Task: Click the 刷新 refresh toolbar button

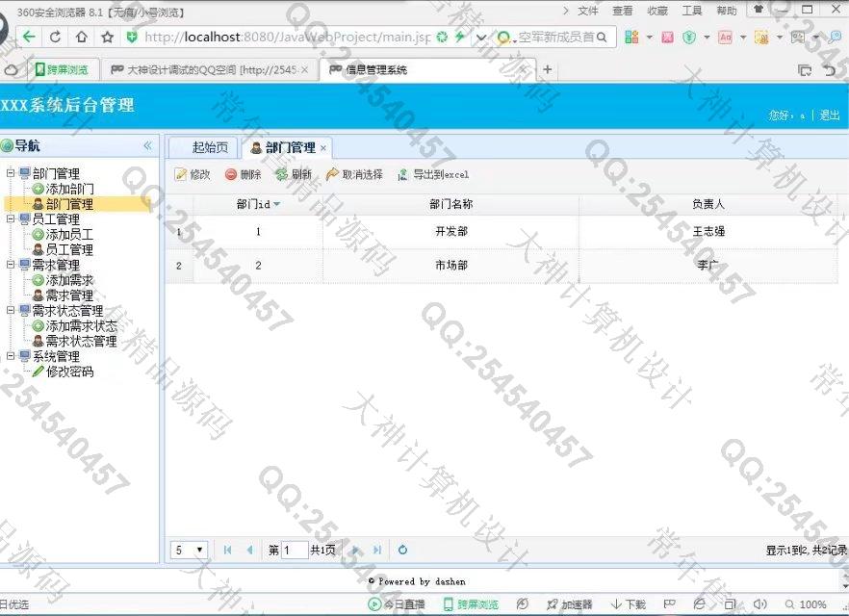Action: (294, 174)
